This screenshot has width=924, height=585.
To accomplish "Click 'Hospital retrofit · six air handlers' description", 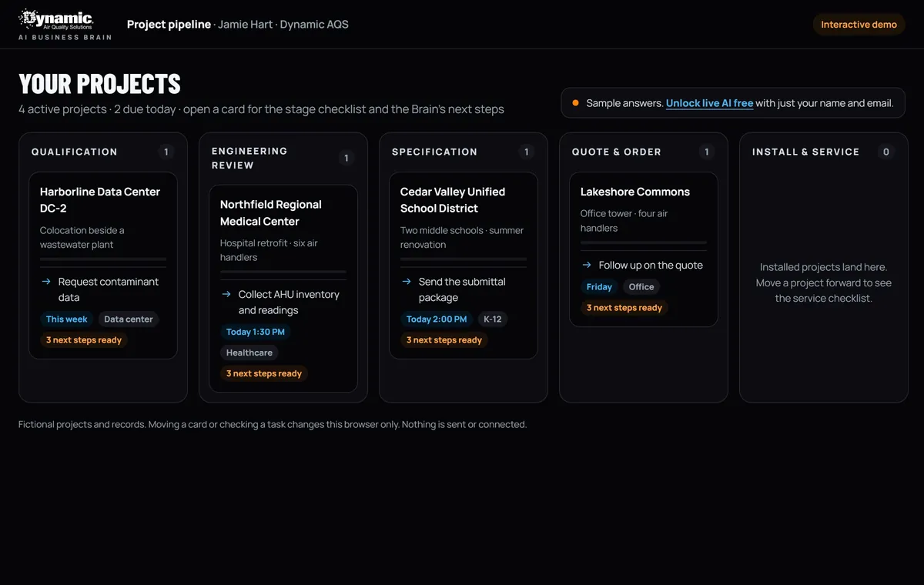I will tap(269, 250).
